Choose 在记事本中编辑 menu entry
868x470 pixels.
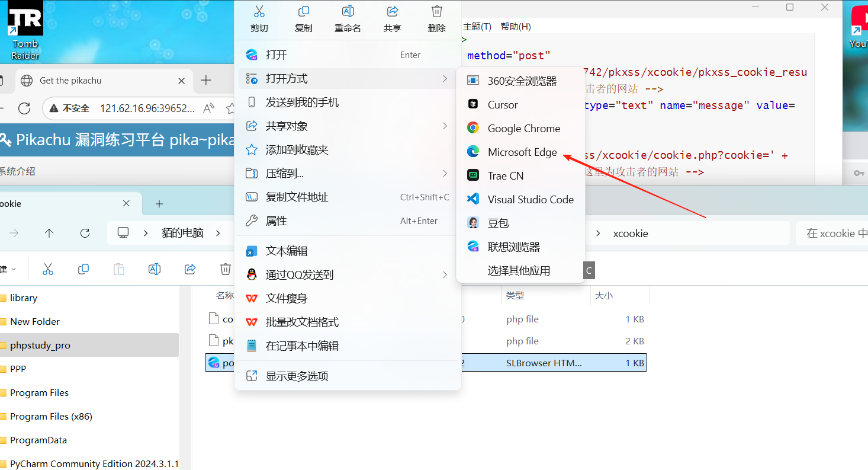[348, 346]
